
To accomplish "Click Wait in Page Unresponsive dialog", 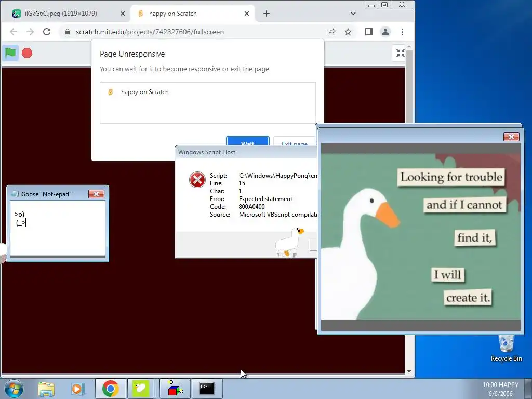I will (x=248, y=141).
